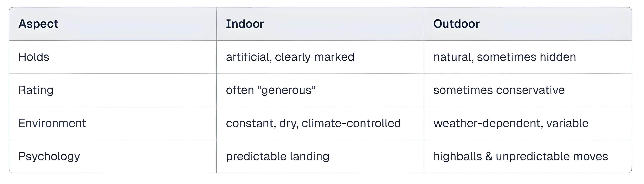644x184 pixels.
Task: Click the "weather-dependent, variable" cell
Action: tap(511, 123)
